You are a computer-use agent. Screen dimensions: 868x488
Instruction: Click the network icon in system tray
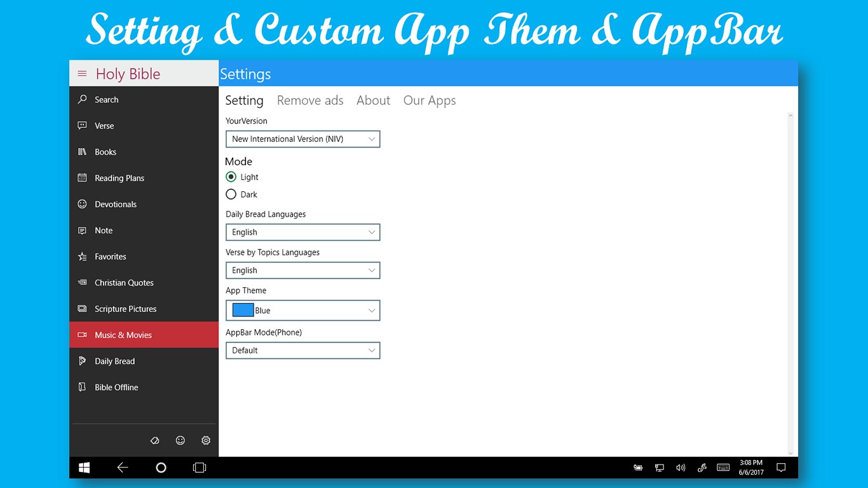660,468
